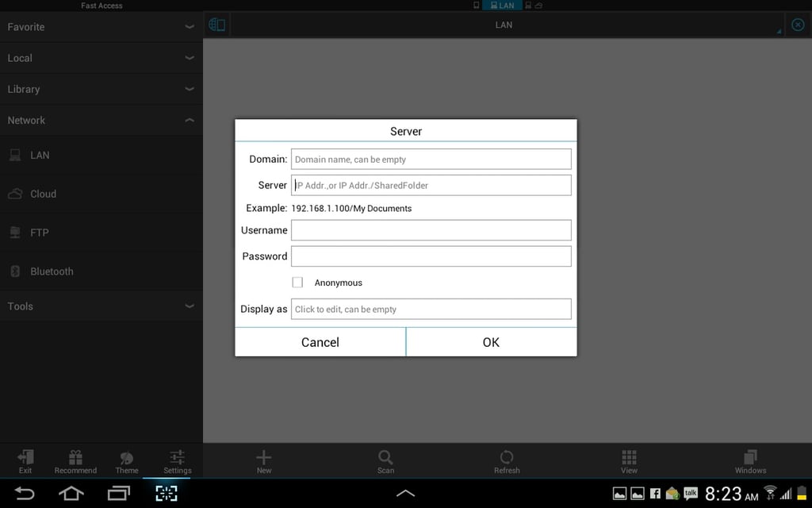The width and height of the screenshot is (812, 508).
Task: Open the Settings sliders icon
Action: [x=177, y=461]
